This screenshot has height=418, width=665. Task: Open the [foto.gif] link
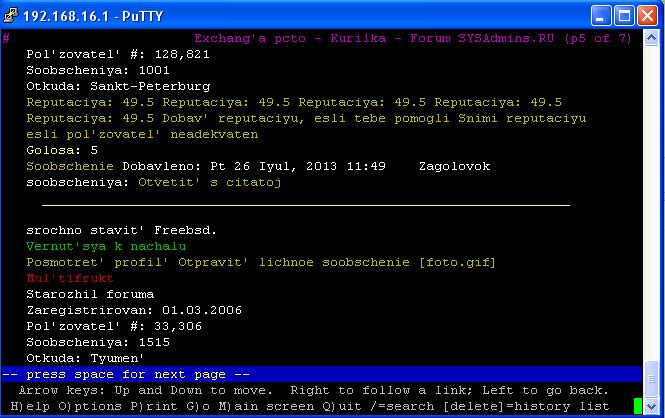[x=457, y=262]
